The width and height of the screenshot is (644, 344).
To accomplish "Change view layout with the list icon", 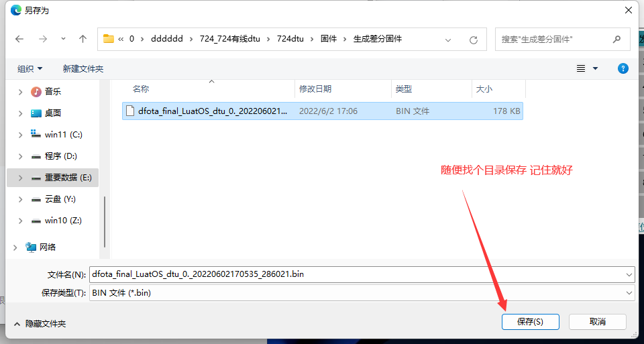I will (581, 68).
